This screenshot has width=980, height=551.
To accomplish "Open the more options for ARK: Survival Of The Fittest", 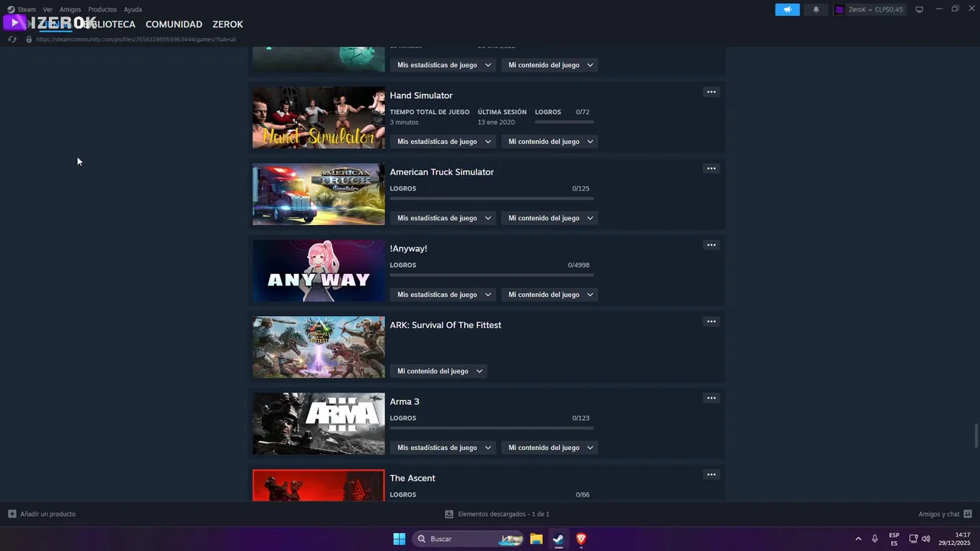I will [711, 321].
